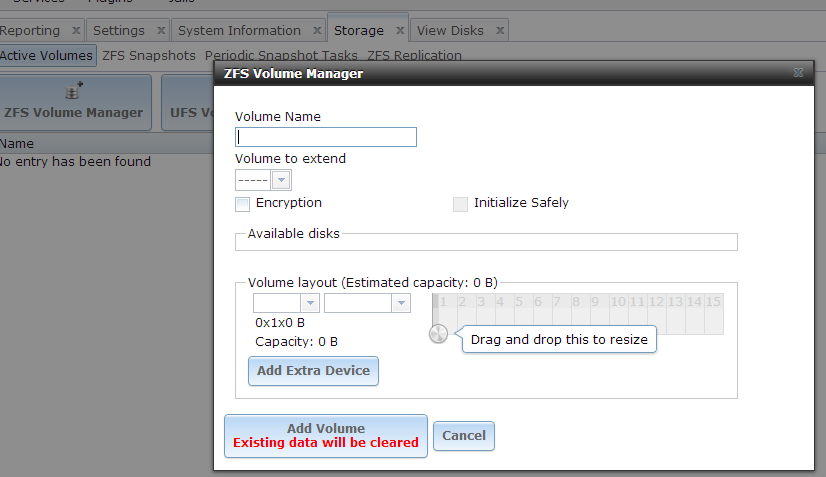The height and width of the screenshot is (477, 826).
Task: Click the UFS Volume Manager button
Action: click(x=188, y=102)
